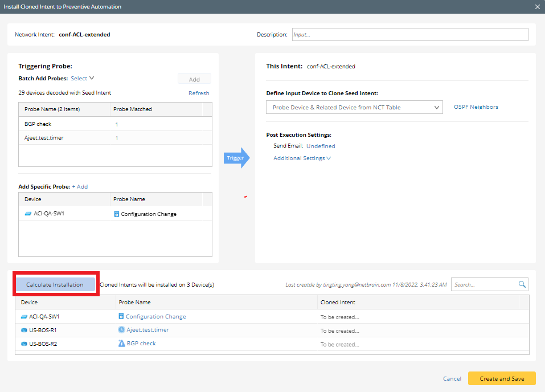Click the Configuration Change probe icon in installation table

click(121, 316)
